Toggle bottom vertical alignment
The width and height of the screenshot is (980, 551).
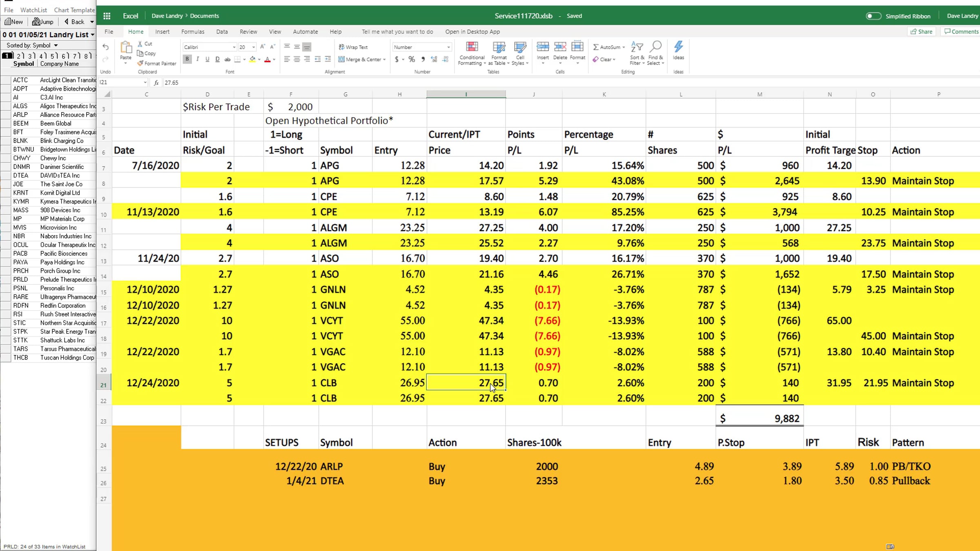307,47
